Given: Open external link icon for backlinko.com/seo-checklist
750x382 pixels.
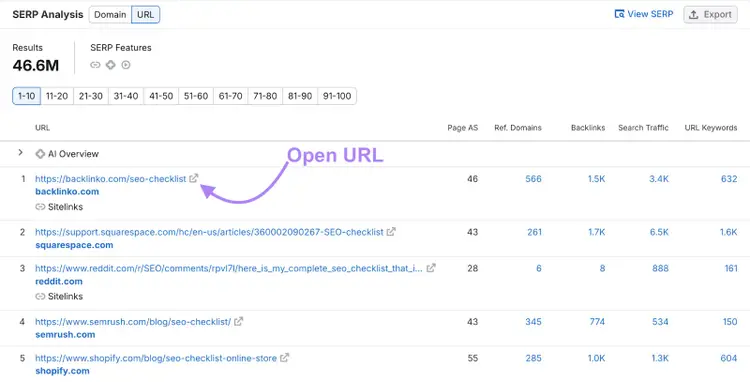Looking at the screenshot, I should click(193, 178).
